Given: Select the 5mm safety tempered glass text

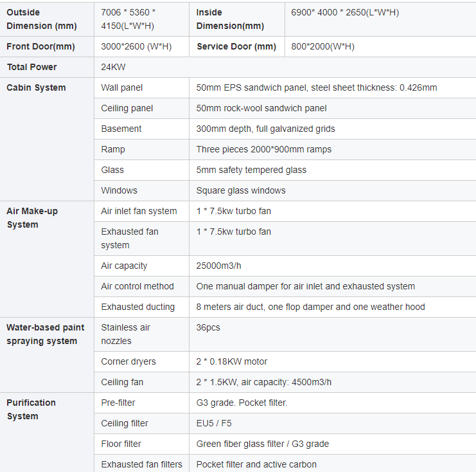Looking at the screenshot, I should click(251, 170).
